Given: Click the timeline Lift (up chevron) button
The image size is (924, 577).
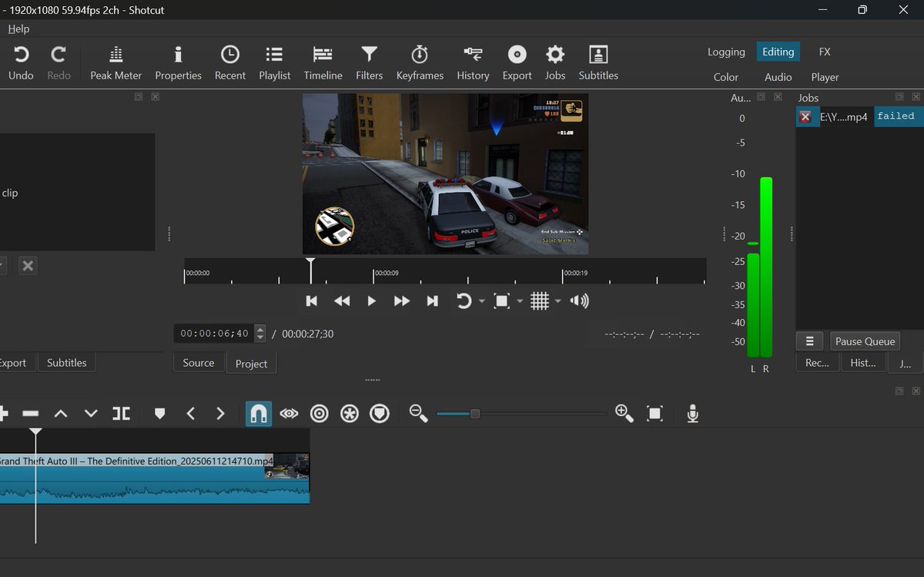Looking at the screenshot, I should (61, 414).
